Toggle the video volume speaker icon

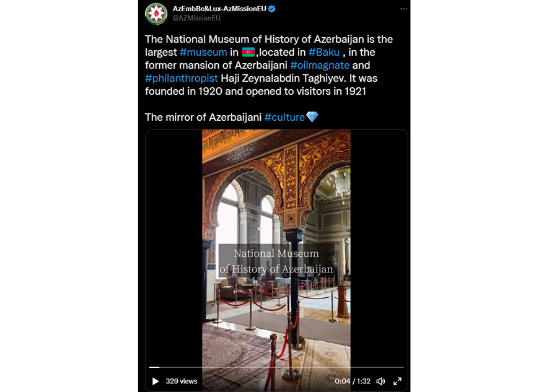coord(380,381)
